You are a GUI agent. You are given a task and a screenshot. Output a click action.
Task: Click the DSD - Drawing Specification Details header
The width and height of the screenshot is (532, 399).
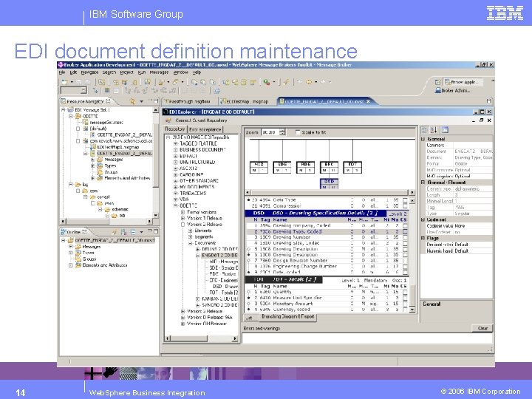coord(316,213)
